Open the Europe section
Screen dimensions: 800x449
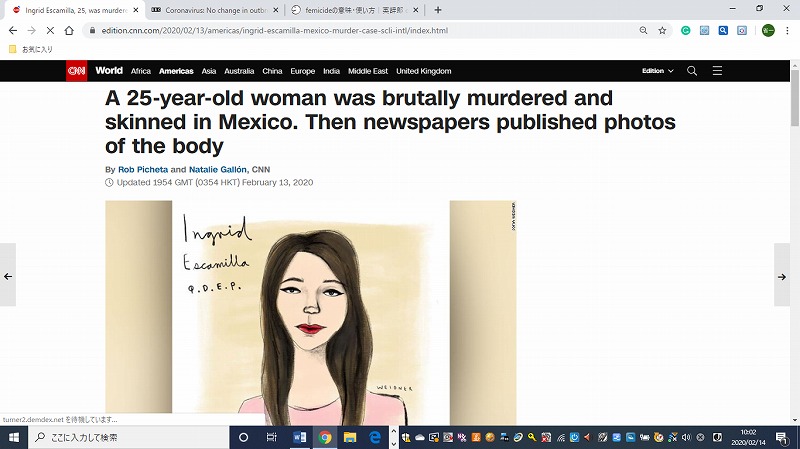303,71
